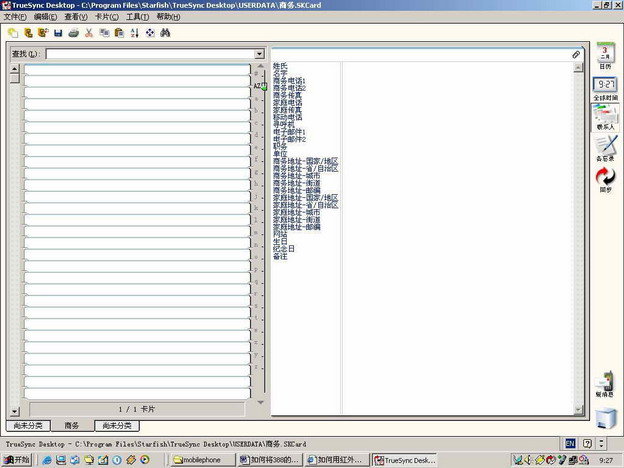Open the 备忘录 memo icon in sidebar
Screen dimensions: 624x468
tap(605, 148)
